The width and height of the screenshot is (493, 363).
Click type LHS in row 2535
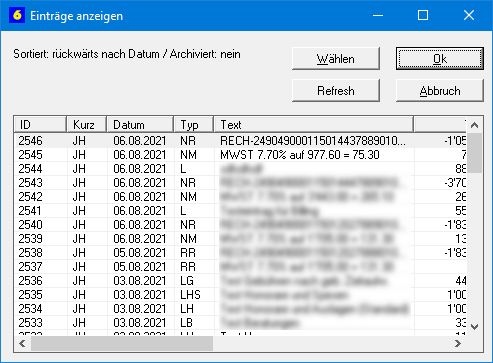click(x=190, y=295)
